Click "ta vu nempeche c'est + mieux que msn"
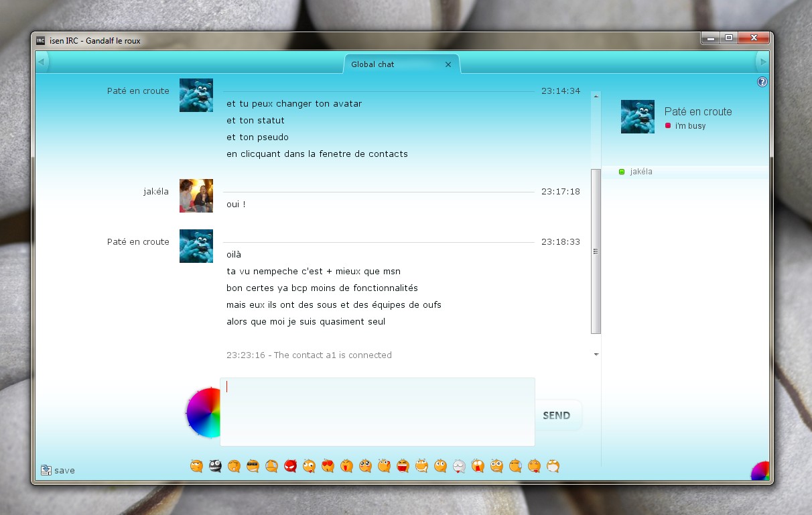812x515 pixels. click(x=314, y=271)
